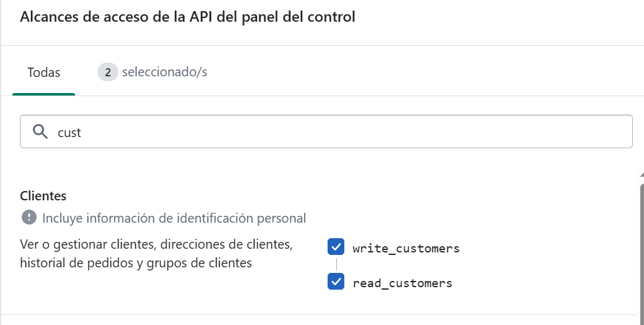This screenshot has width=644, height=325.
Task: Click the read_customers scope label
Action: [x=403, y=283]
